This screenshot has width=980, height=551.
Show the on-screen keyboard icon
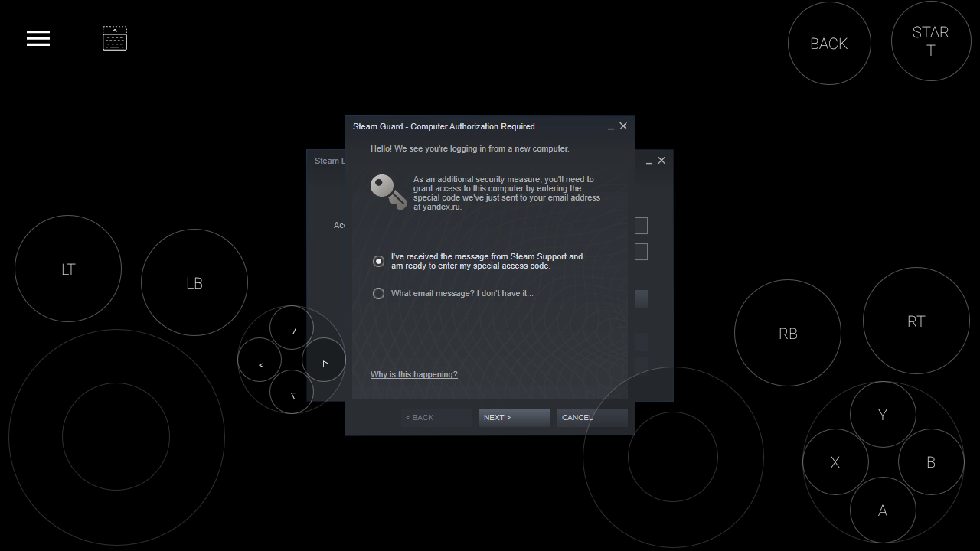(x=115, y=38)
